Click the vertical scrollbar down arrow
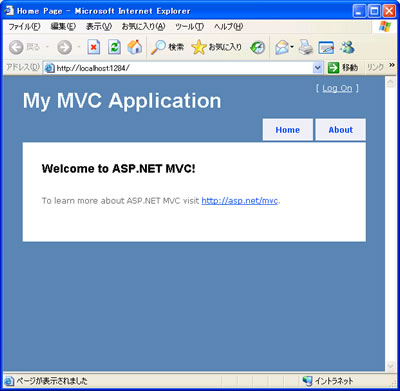Image resolution: width=400 pixels, height=391 pixels. [390, 366]
